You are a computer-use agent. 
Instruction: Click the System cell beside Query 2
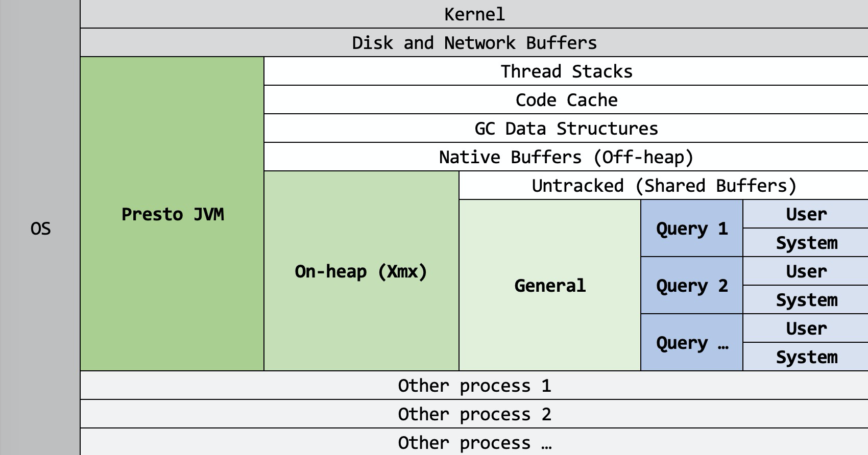806,300
